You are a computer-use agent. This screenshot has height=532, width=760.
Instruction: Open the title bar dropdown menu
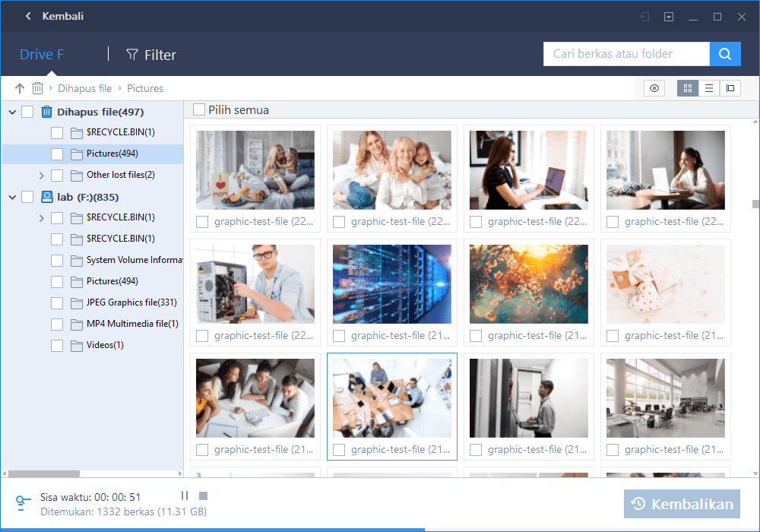pos(668,16)
